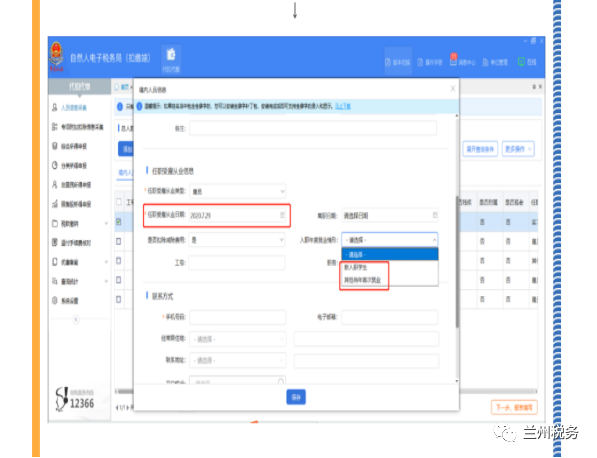597x458 pixels.
Task: Open calendar icon in 任职受雇从业日期 field
Action: (x=283, y=215)
